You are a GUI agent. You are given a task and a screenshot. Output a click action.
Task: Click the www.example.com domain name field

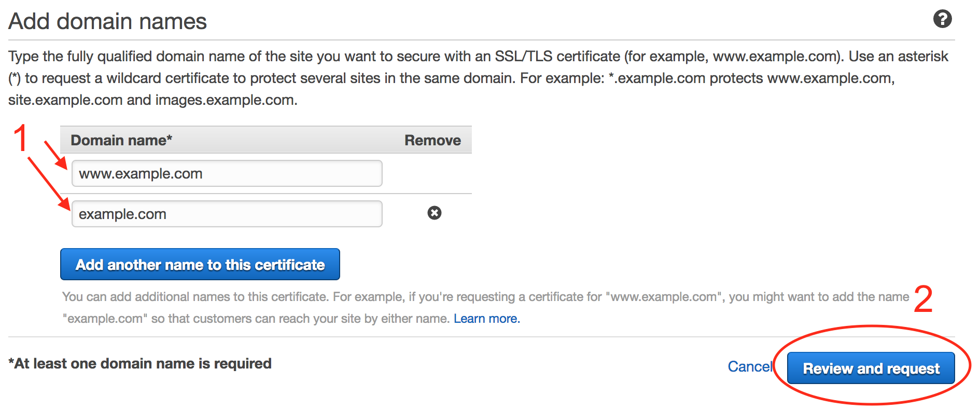point(227,173)
